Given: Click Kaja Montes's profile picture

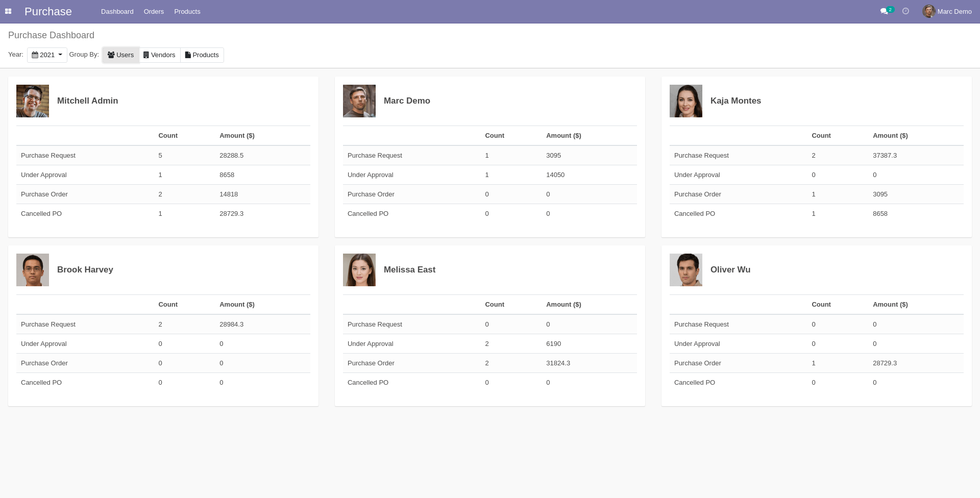Looking at the screenshot, I should pyautogui.click(x=686, y=101).
